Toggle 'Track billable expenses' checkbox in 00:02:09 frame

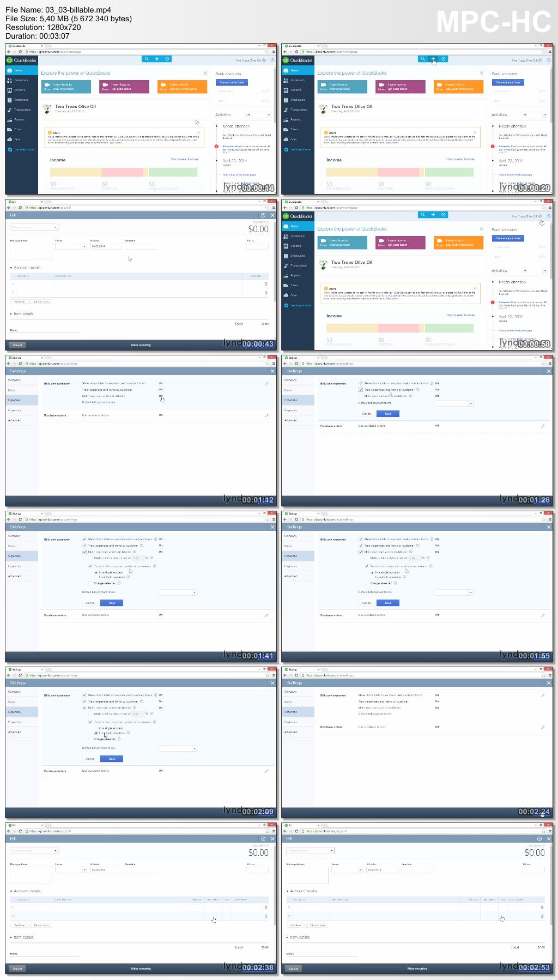(90, 722)
